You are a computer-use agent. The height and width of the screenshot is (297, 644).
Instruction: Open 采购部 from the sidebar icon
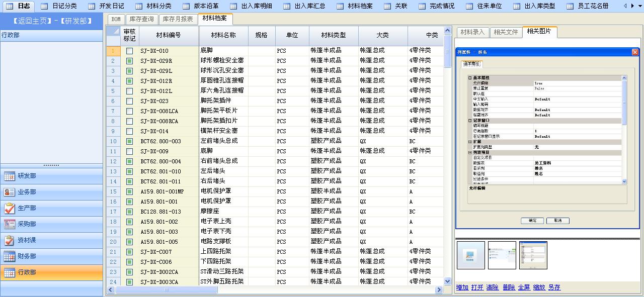[10, 224]
